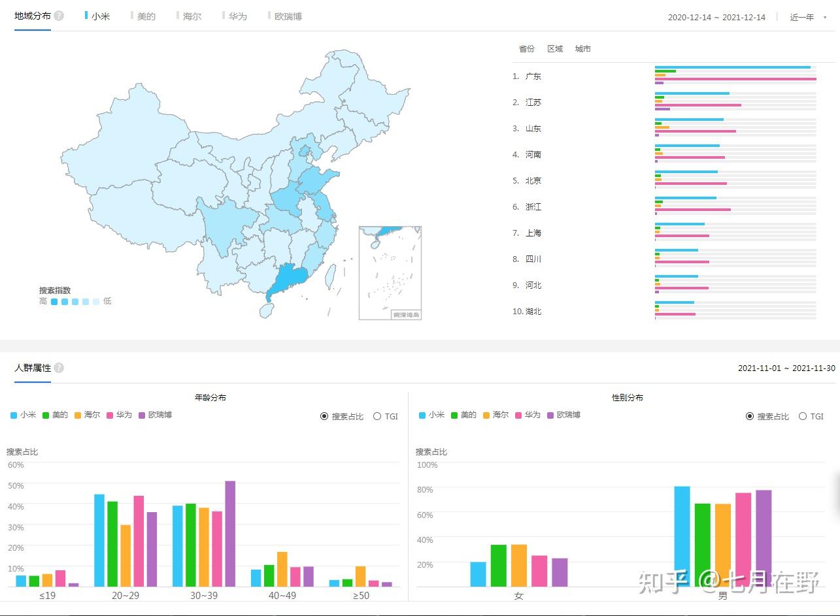
Task: Toggle 海尔 legend in 年龄分布 chart
Action: (88, 415)
